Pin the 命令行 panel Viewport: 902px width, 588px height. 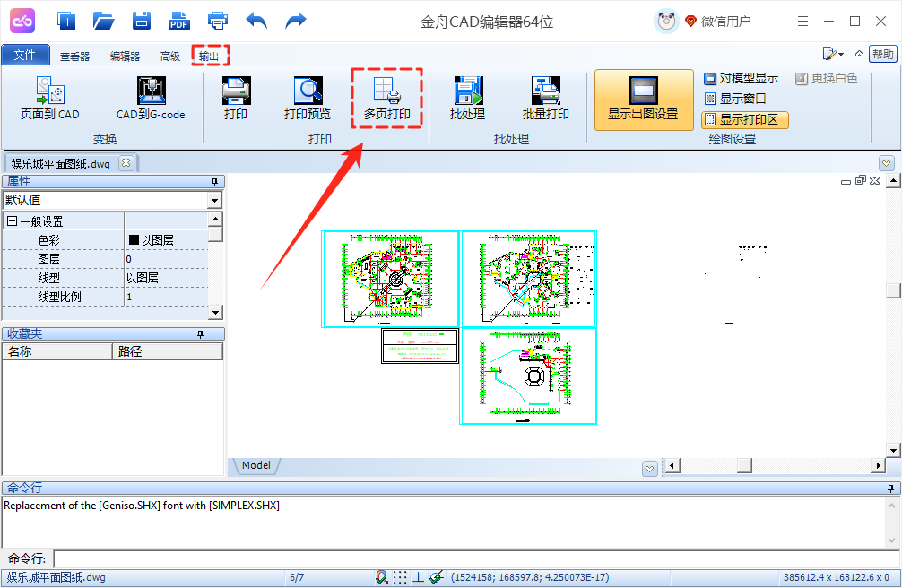click(x=890, y=489)
